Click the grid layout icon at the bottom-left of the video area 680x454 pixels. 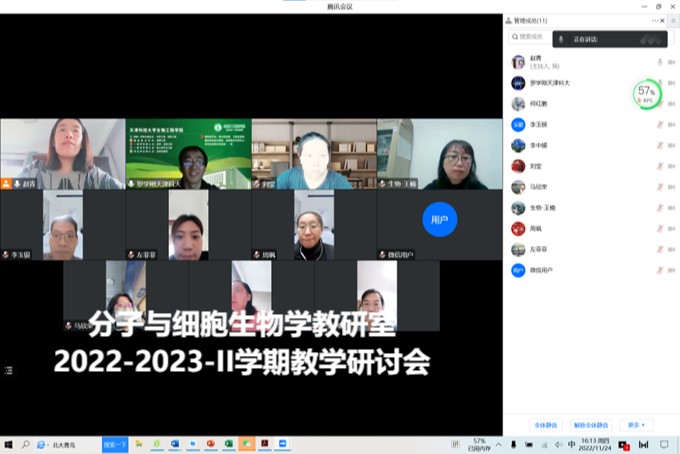pyautogui.click(x=9, y=370)
